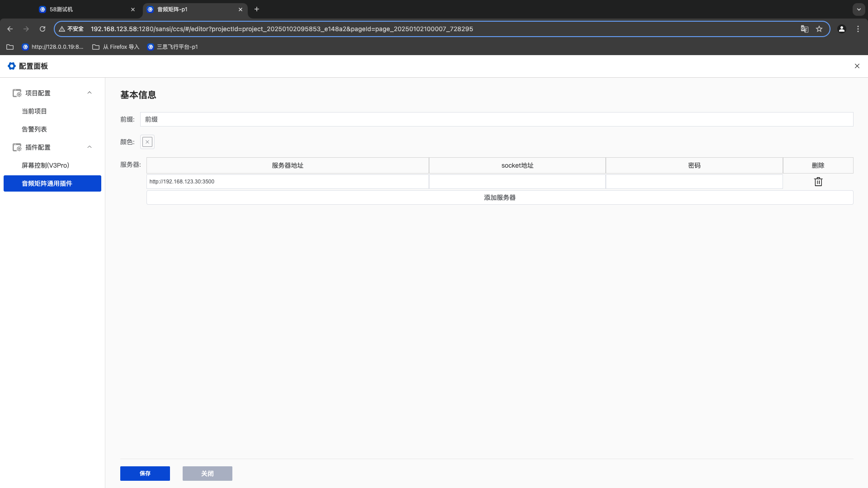The height and width of the screenshot is (488, 868).
Task: Bookmark this page with the star icon
Action: pyautogui.click(x=819, y=29)
